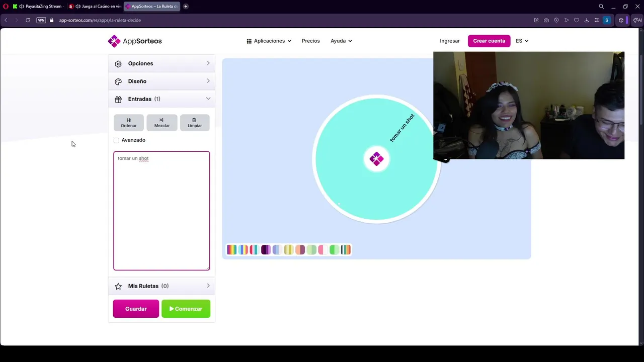
Task: Click the heart bookmark icon
Action: pos(577,20)
